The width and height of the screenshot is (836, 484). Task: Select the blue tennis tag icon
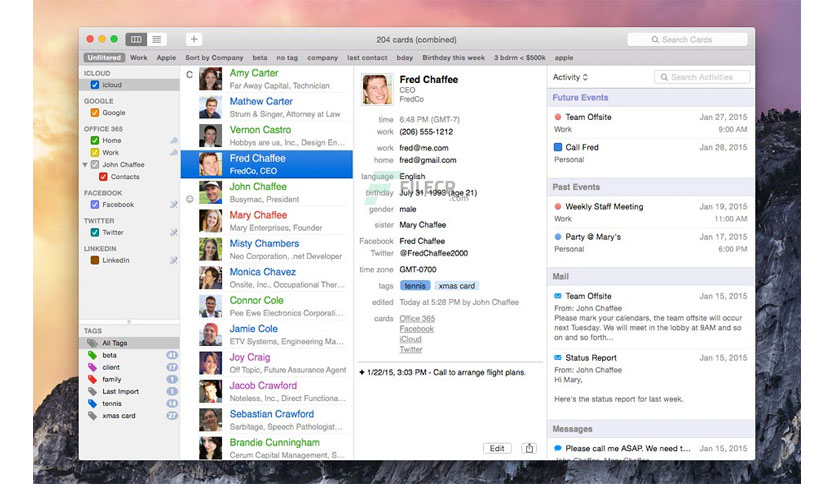click(93, 404)
